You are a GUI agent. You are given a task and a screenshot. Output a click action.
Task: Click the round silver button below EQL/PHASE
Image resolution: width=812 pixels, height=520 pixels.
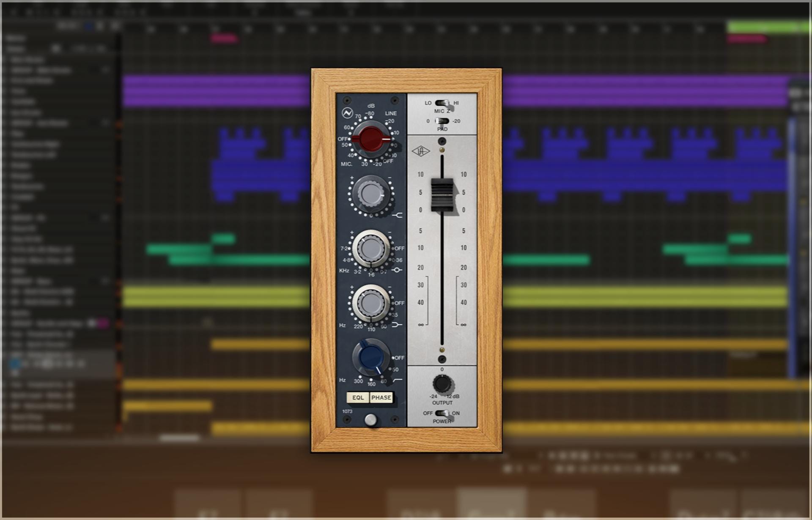(370, 420)
